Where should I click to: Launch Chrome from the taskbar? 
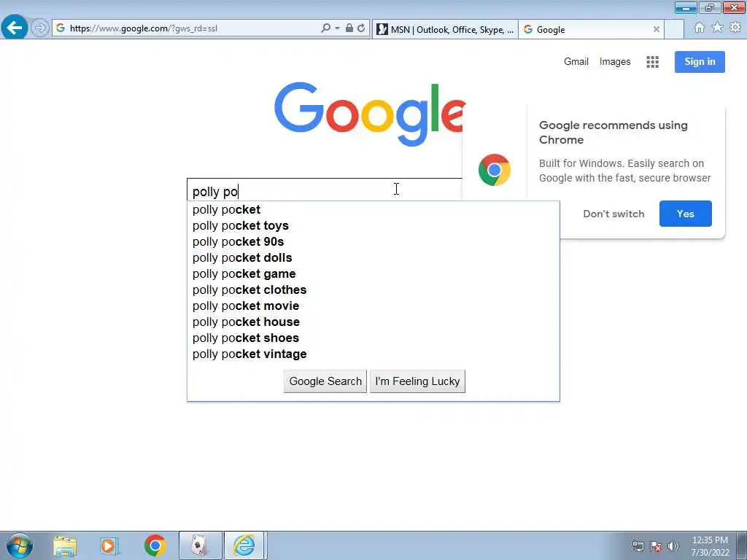pyautogui.click(x=155, y=545)
